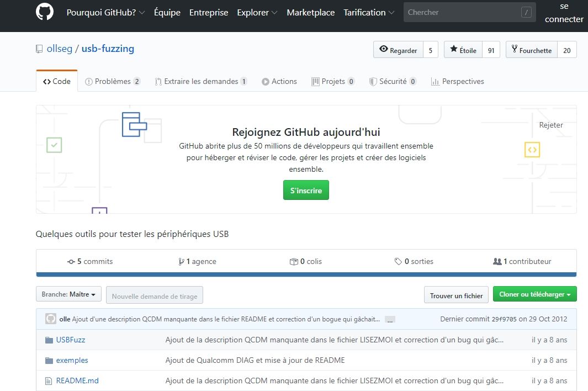This screenshot has width=588, height=391.
Task: Open the Pourquoi GitHub? dropdown menu
Action: click(105, 12)
